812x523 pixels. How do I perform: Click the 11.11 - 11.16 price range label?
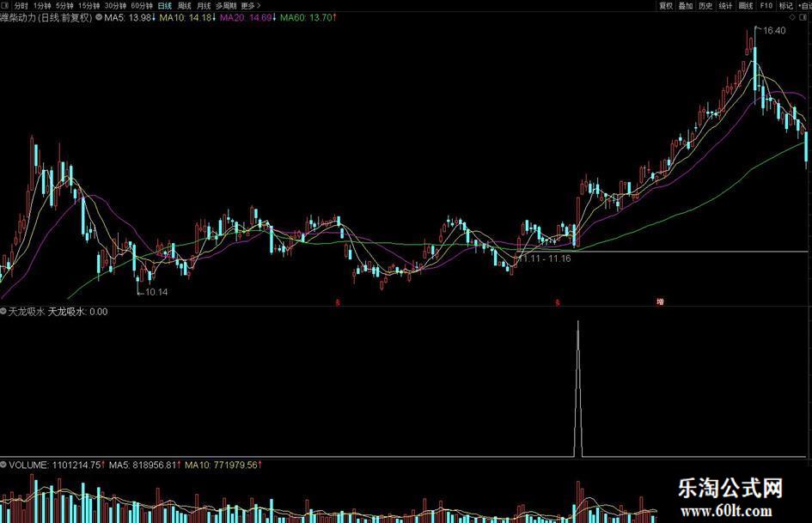point(546,258)
